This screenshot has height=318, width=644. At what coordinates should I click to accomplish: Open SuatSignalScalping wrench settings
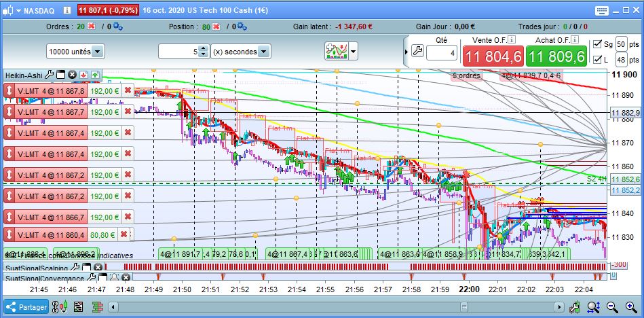pos(77,266)
